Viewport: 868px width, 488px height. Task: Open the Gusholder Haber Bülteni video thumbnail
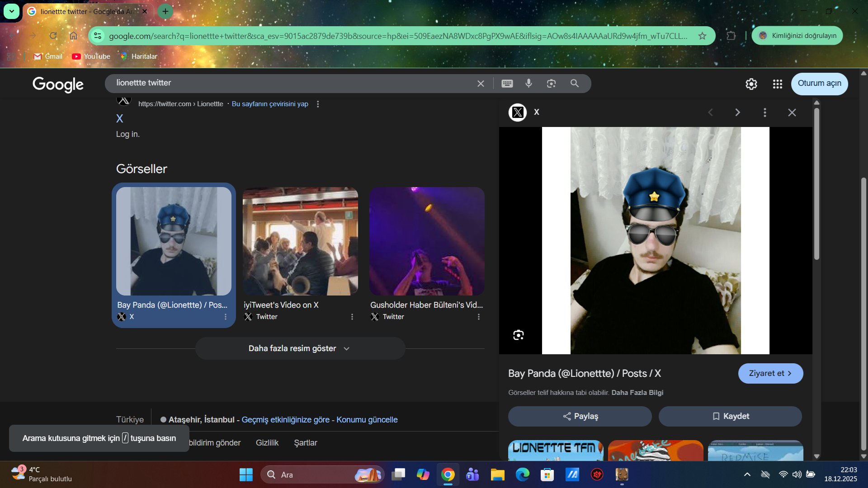[x=427, y=241]
